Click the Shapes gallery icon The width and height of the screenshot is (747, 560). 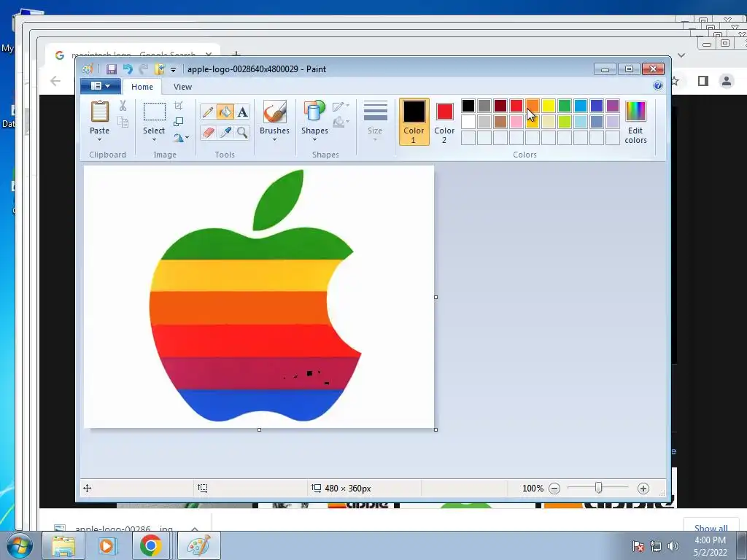click(x=314, y=112)
